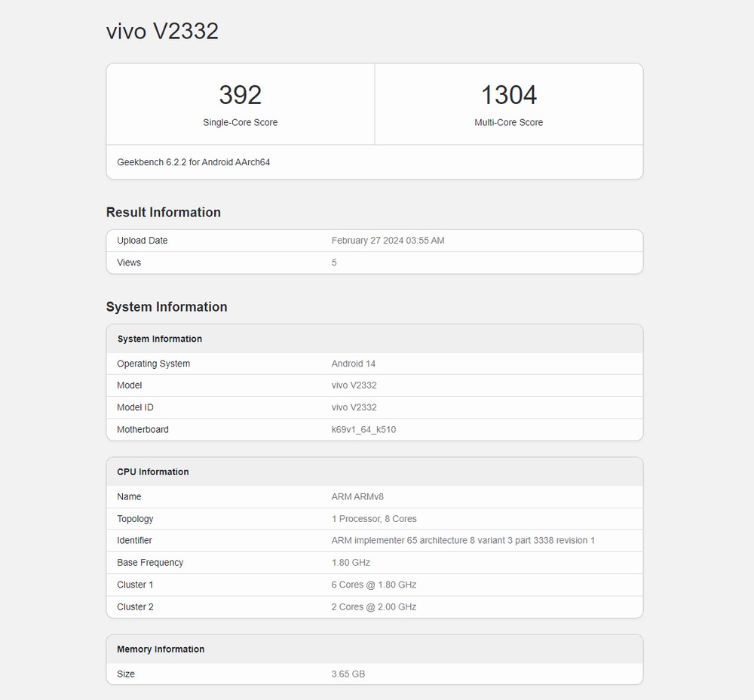Click the ARM implementer identifier text

click(x=463, y=540)
